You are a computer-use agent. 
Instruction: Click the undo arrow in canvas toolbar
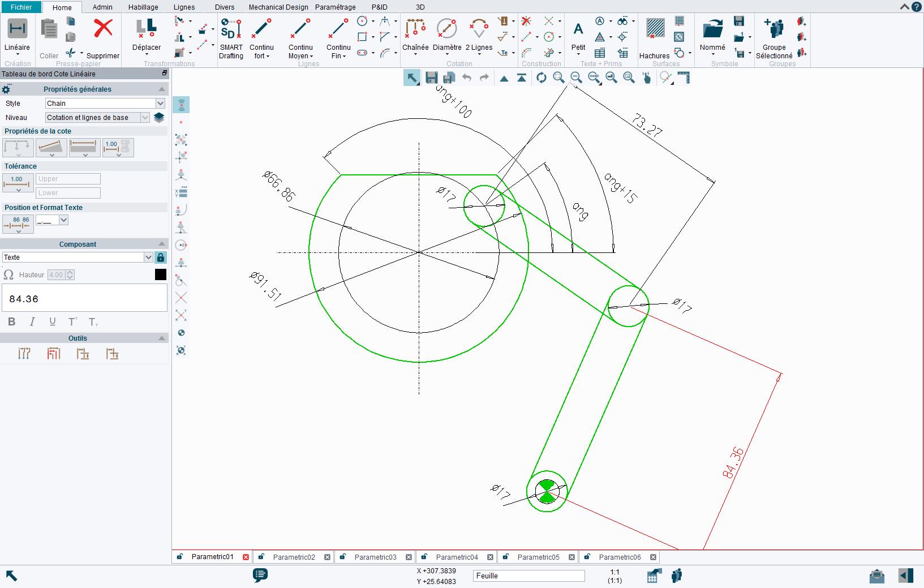click(467, 78)
